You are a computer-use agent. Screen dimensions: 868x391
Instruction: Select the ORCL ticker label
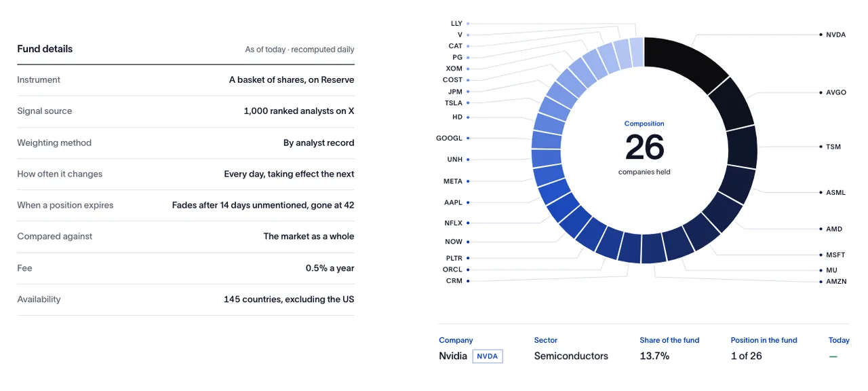coord(452,269)
